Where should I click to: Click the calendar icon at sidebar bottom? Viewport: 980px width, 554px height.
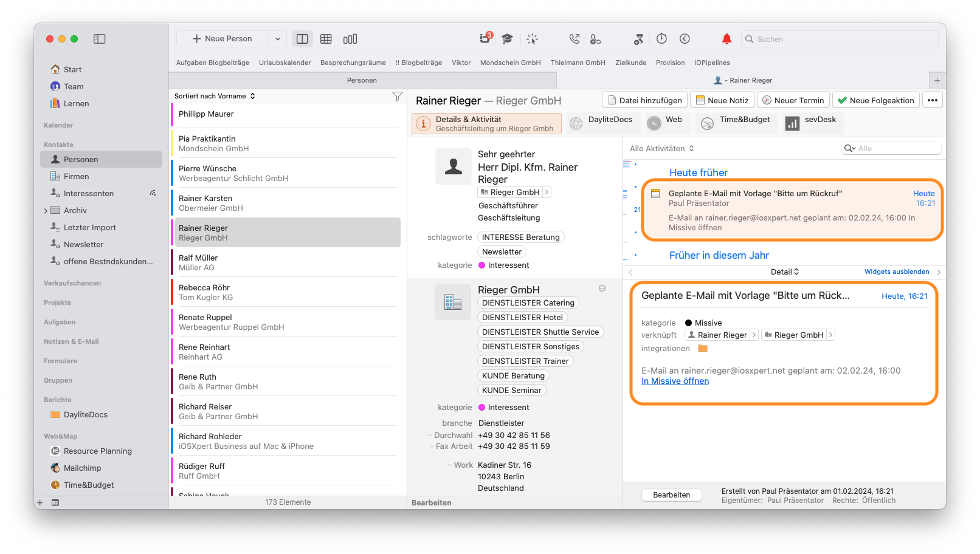tap(55, 502)
